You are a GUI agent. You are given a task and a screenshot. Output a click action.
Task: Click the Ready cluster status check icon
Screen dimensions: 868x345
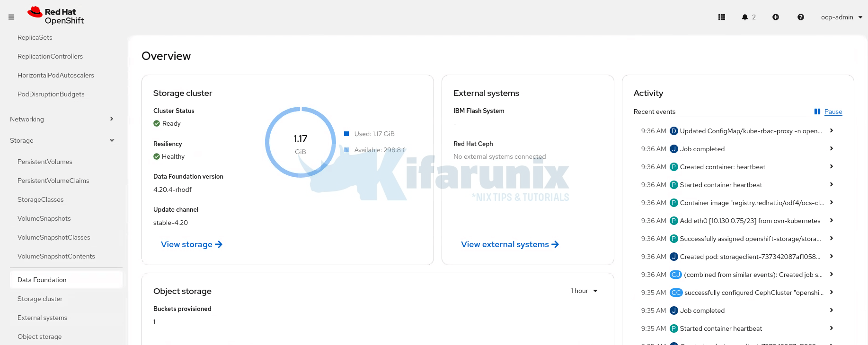157,123
